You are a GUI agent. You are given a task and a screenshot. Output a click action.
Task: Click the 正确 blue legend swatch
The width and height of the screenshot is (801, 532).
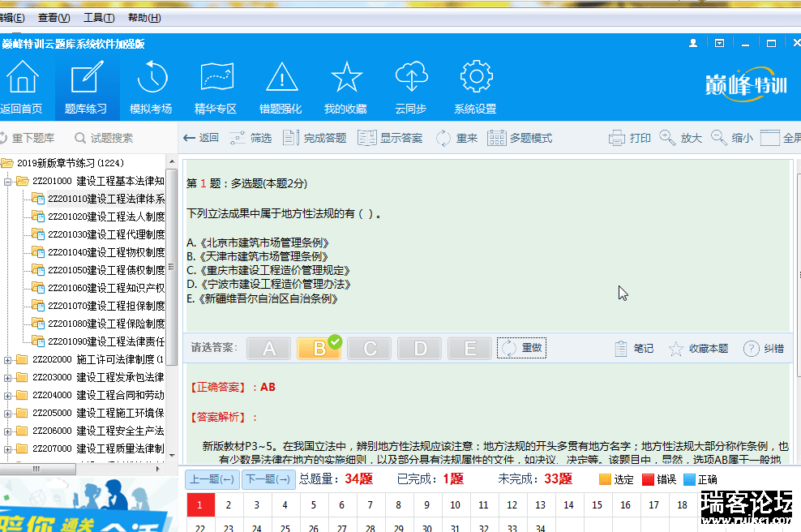(x=690, y=479)
